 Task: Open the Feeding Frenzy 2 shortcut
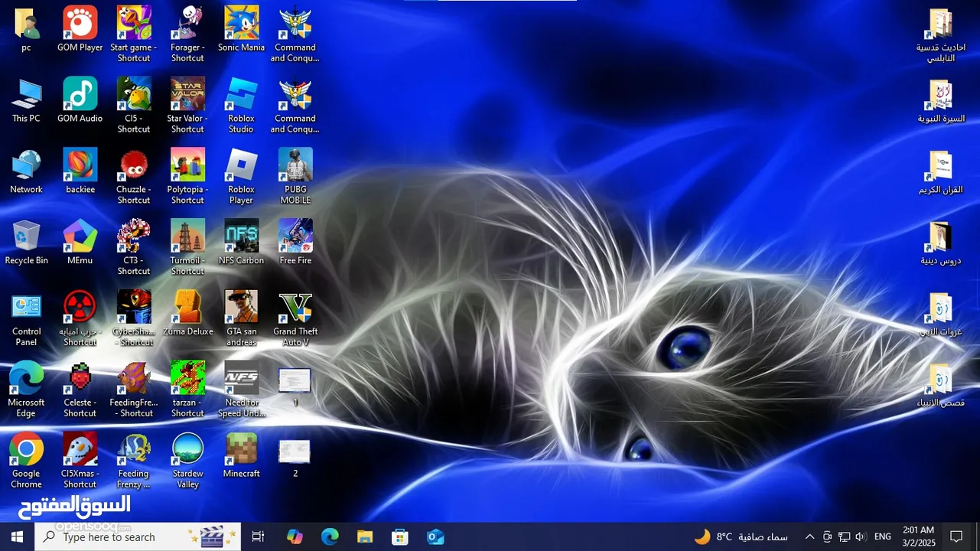(x=133, y=461)
